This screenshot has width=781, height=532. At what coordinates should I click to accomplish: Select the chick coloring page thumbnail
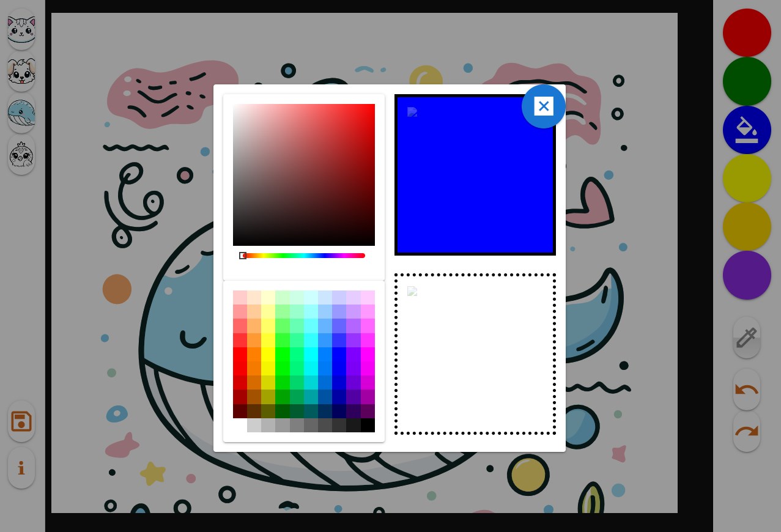21,155
